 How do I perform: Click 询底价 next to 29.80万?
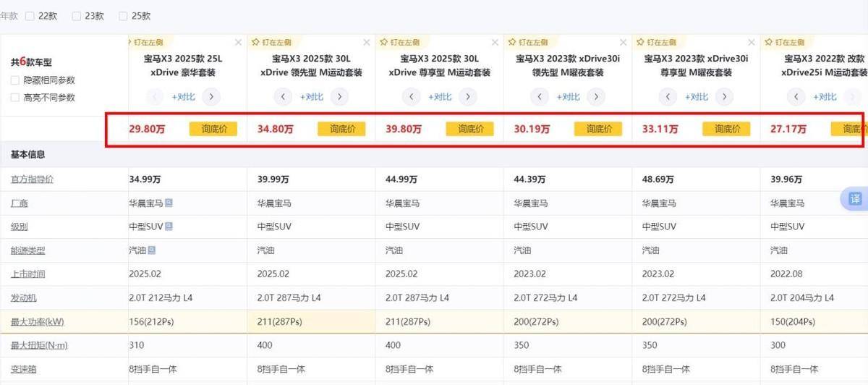213,129
